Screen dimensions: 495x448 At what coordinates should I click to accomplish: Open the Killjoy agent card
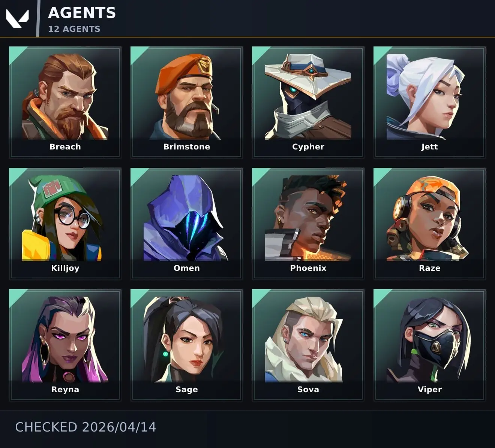pyautogui.click(x=65, y=224)
